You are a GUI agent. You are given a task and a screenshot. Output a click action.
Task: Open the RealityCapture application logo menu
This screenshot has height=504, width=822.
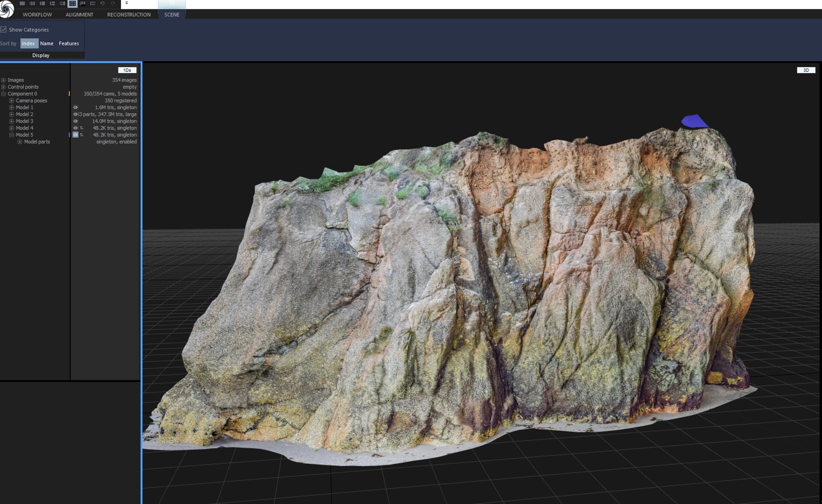tap(6, 9)
